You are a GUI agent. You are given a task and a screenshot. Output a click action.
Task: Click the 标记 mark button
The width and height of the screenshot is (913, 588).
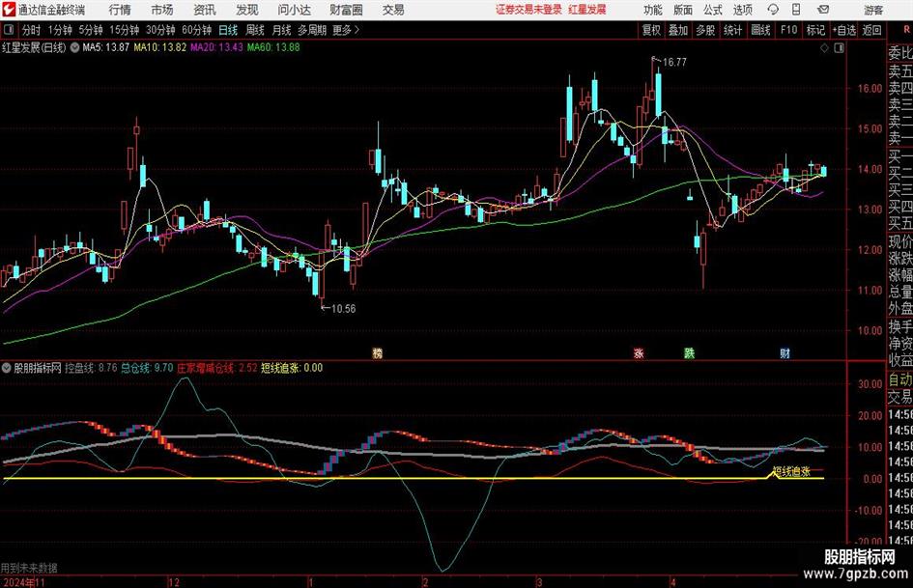pyautogui.click(x=815, y=30)
